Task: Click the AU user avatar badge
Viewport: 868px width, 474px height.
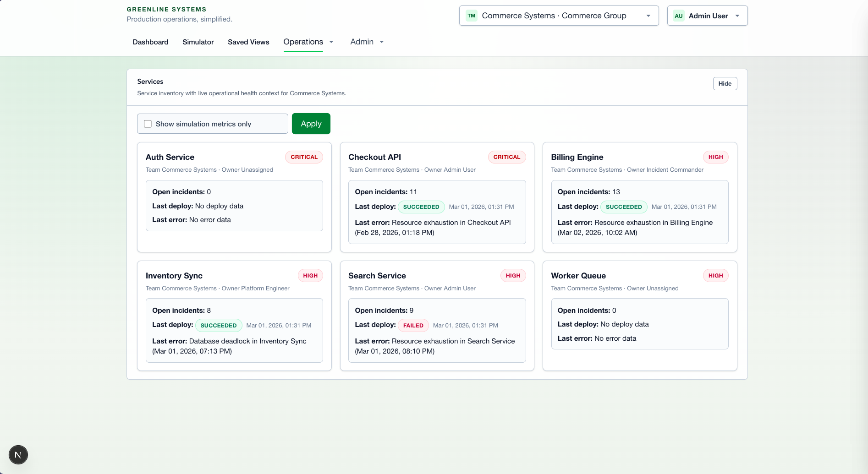Action: pyautogui.click(x=678, y=16)
